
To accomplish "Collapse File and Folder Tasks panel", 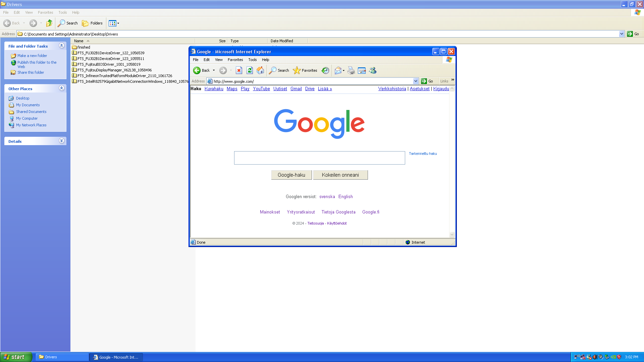I will [61, 46].
